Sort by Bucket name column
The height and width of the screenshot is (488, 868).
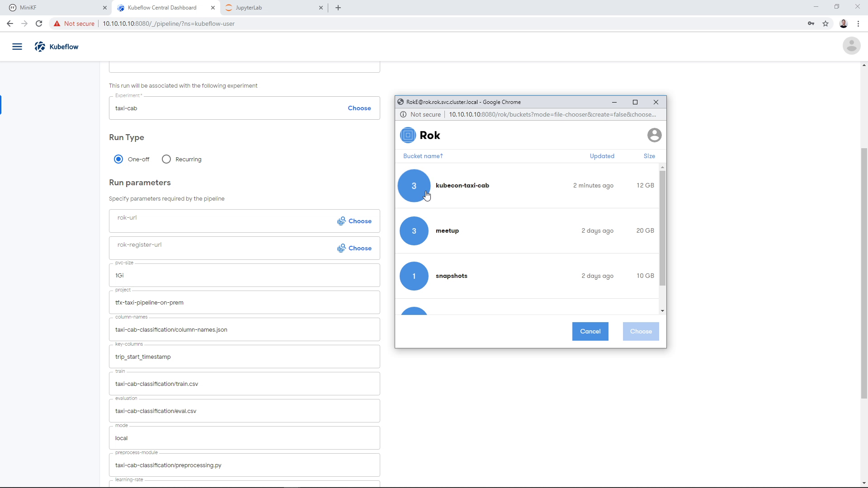pos(423,156)
